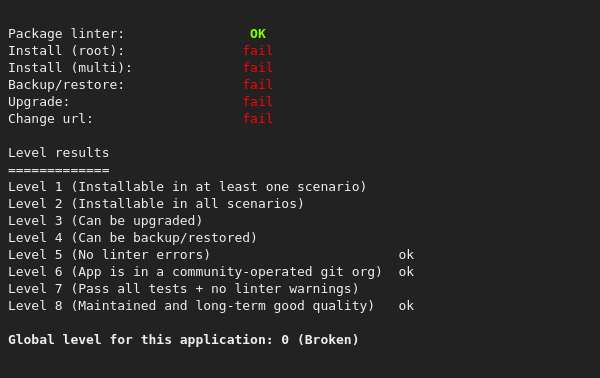Click the Level 6 community-operated git org text

[195, 272]
